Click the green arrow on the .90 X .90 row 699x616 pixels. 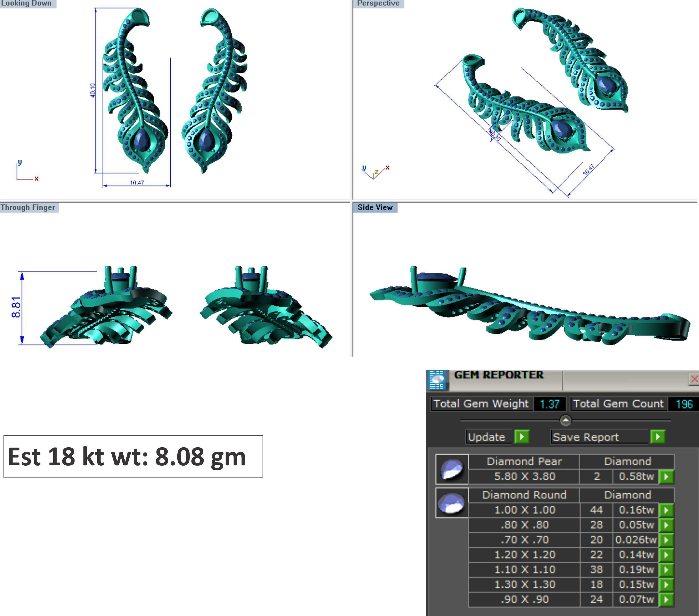pos(667,599)
